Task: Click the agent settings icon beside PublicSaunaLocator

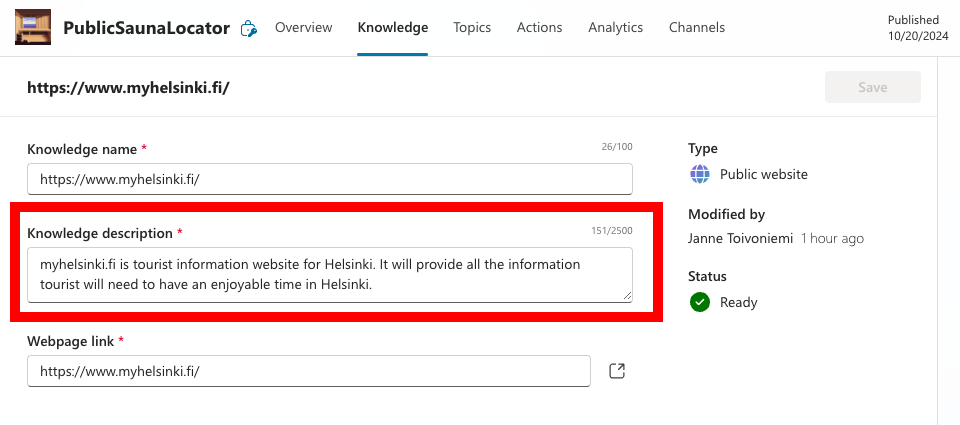Action: click(x=249, y=29)
